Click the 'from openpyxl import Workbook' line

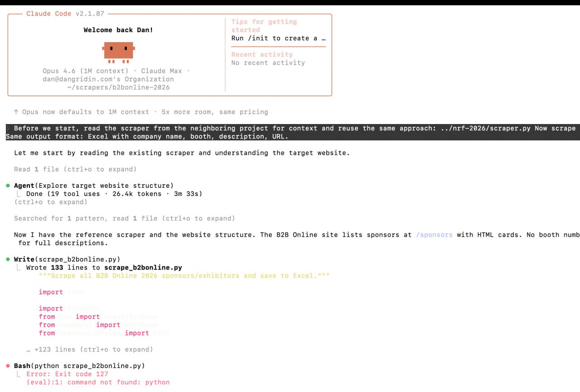tap(98, 325)
